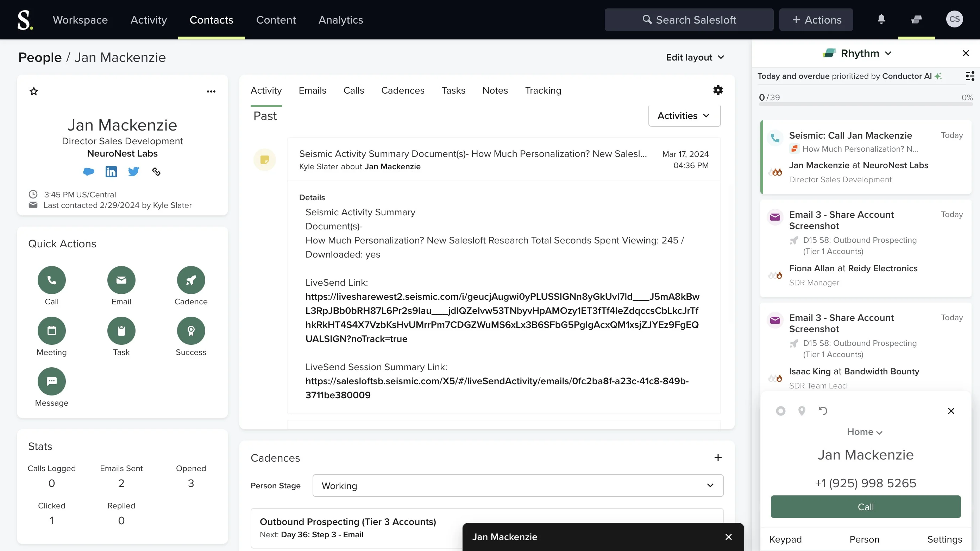This screenshot has height=551, width=980.
Task: Star Jan Mackenzie as favorite
Action: click(x=34, y=91)
